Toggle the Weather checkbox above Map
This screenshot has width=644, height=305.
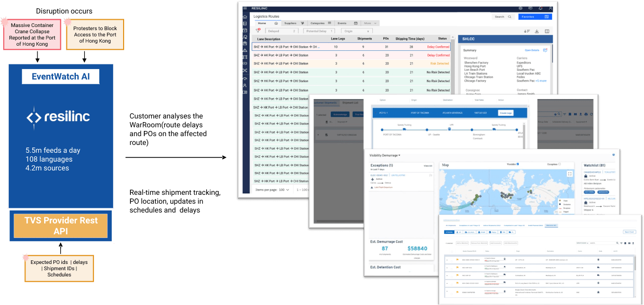tap(517, 164)
